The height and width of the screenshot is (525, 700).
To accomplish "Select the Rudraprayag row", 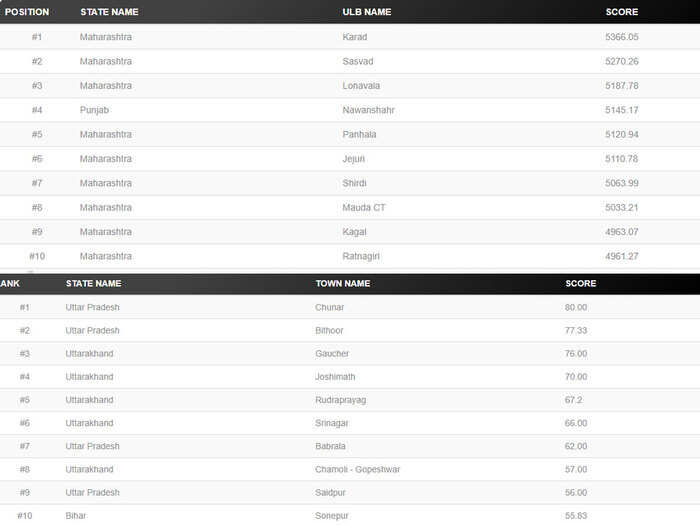I will (x=350, y=400).
